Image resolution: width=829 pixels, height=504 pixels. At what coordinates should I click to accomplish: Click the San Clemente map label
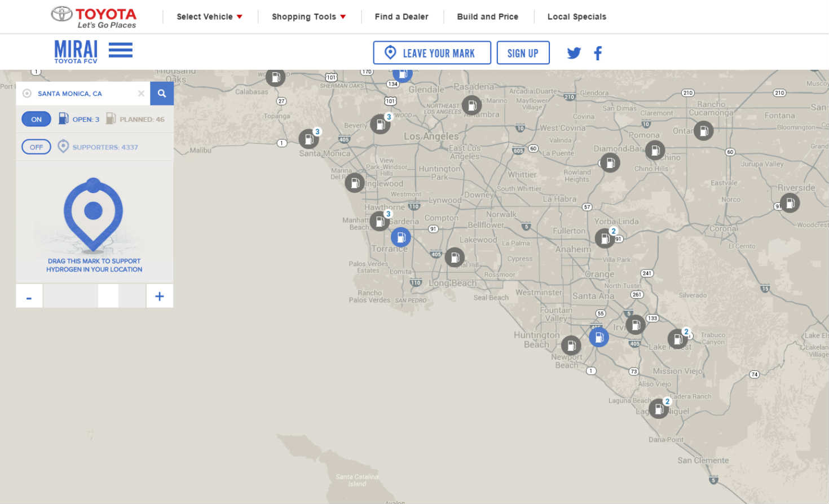(x=703, y=460)
